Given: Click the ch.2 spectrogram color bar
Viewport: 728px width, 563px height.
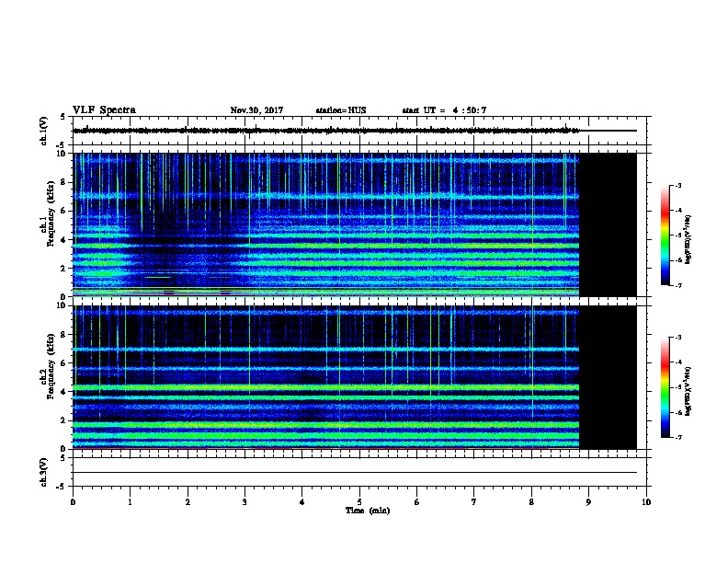Looking at the screenshot, I should pyautogui.click(x=665, y=387).
